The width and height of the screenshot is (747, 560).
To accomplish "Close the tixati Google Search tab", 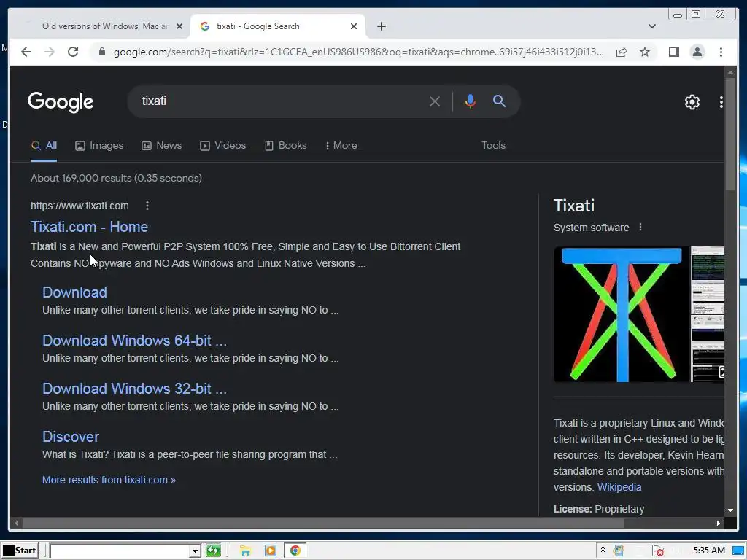I will [x=354, y=26].
